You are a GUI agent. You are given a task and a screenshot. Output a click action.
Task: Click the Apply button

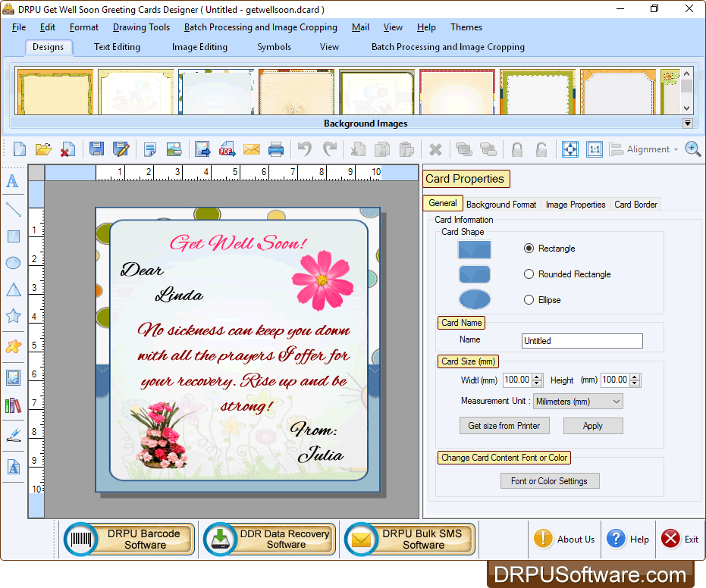(x=593, y=426)
